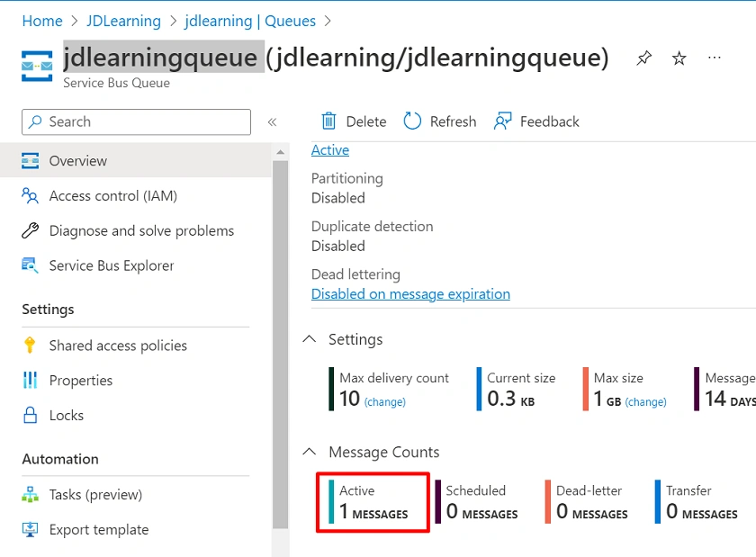Go to jdlearning | Queues breadcrumb
The height and width of the screenshot is (557, 756).
(x=250, y=22)
